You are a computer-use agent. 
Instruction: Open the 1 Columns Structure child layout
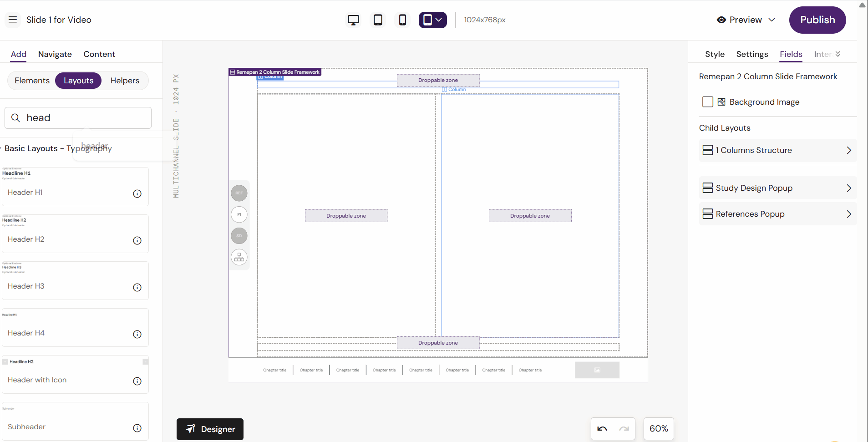pyautogui.click(x=777, y=150)
